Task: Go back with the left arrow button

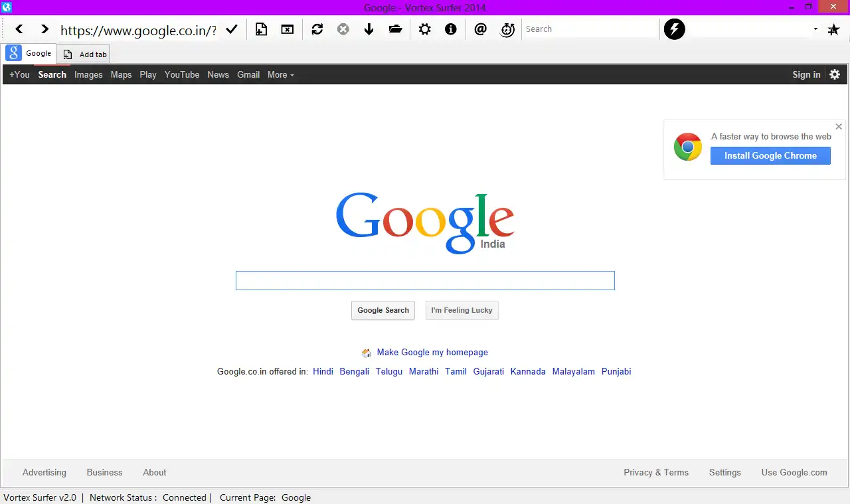Action: click(x=19, y=29)
